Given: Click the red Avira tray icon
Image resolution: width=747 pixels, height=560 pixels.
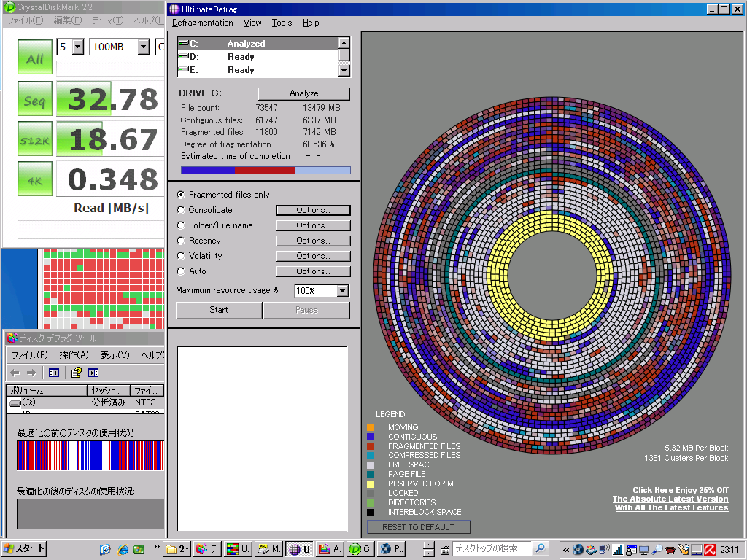Looking at the screenshot, I should point(708,549).
